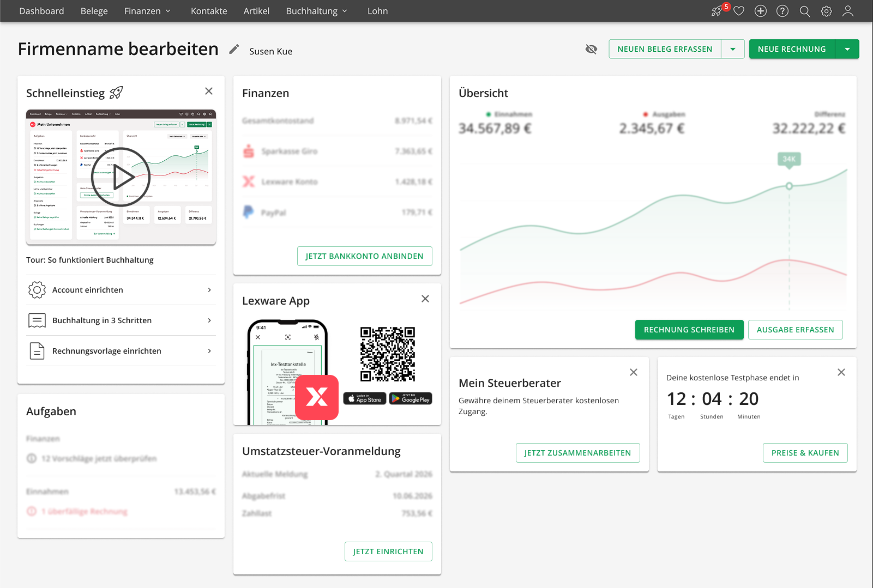Image resolution: width=873 pixels, height=588 pixels.
Task: Click the Lexware app QR code
Action: [x=388, y=354]
